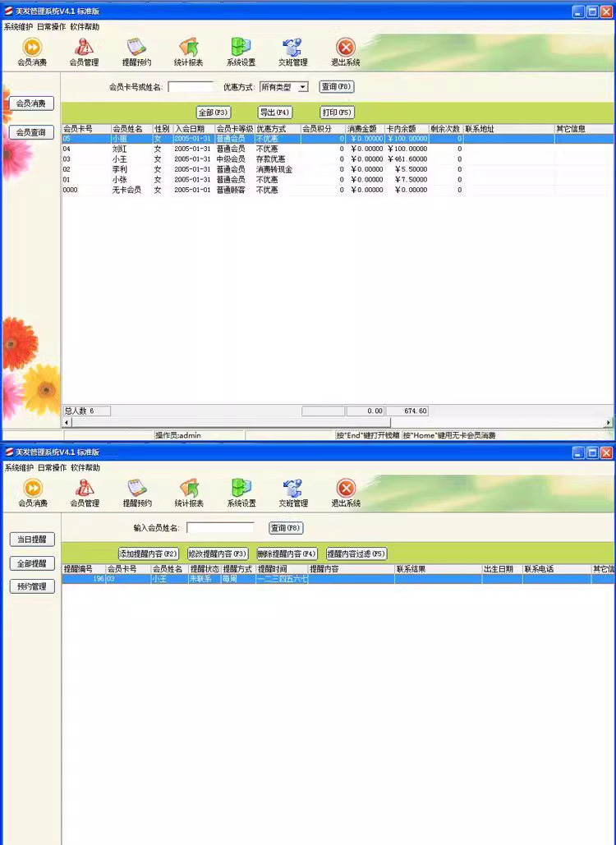The height and width of the screenshot is (845, 616).
Task: Click the 输入会员姓名 input field
Action: [220, 527]
